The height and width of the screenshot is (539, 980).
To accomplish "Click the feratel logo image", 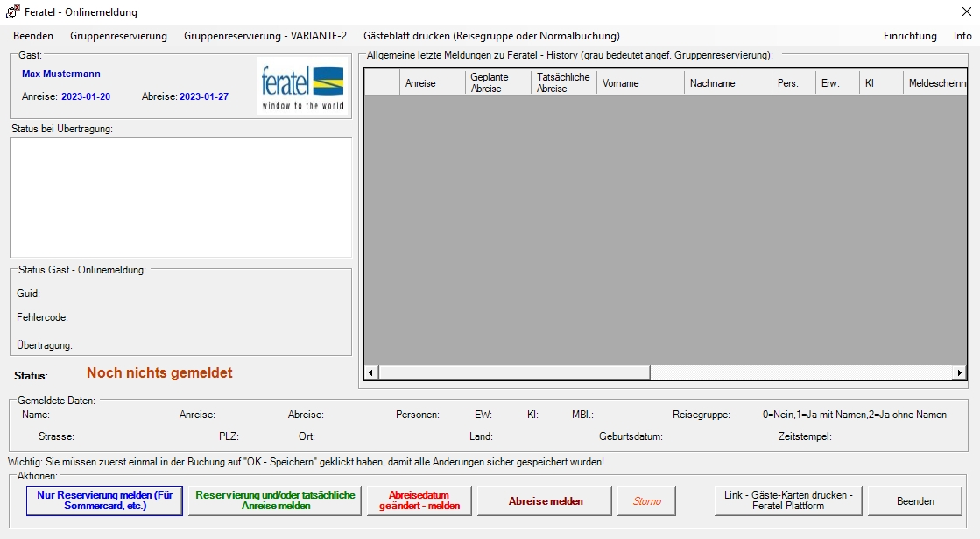I will coord(303,86).
